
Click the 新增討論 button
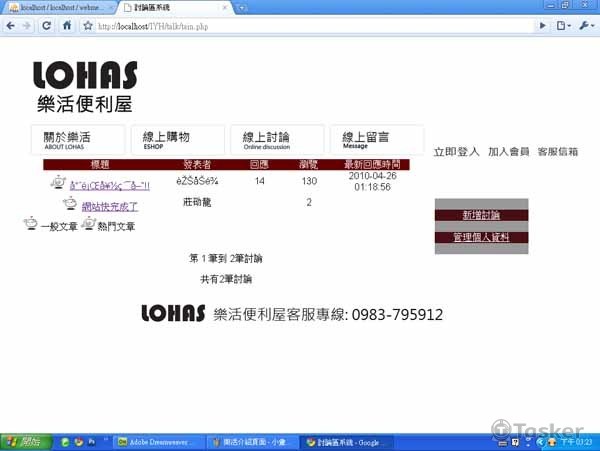point(482,215)
